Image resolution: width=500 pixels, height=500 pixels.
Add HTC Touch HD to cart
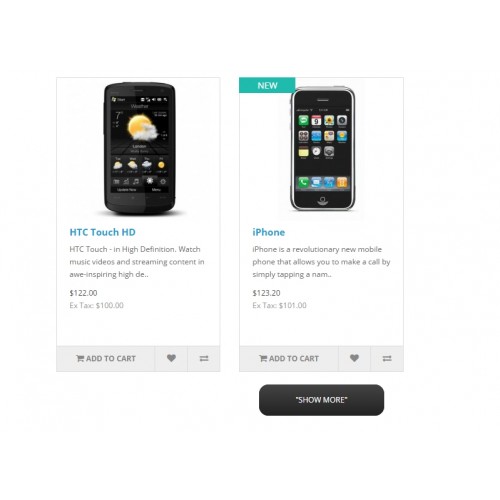[106, 358]
